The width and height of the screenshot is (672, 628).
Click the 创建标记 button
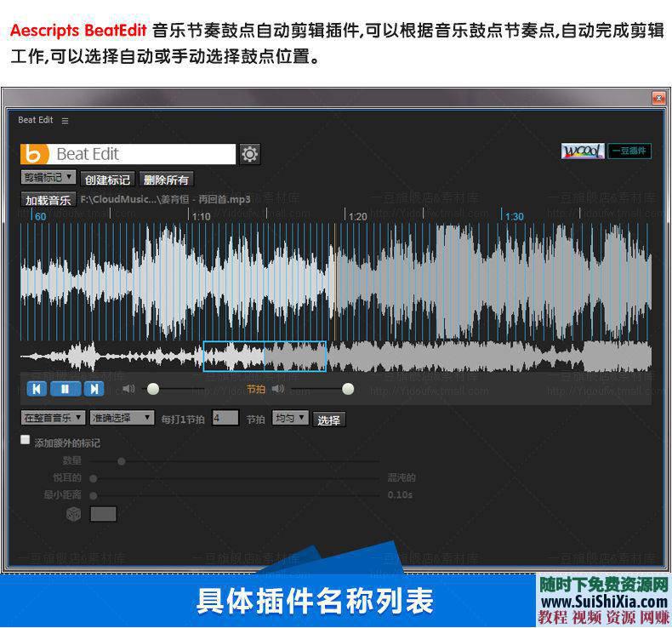107,180
